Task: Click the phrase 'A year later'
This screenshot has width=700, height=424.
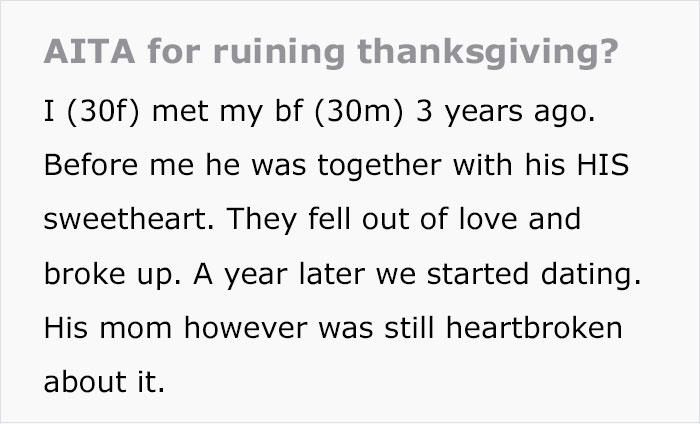Action: [279, 274]
